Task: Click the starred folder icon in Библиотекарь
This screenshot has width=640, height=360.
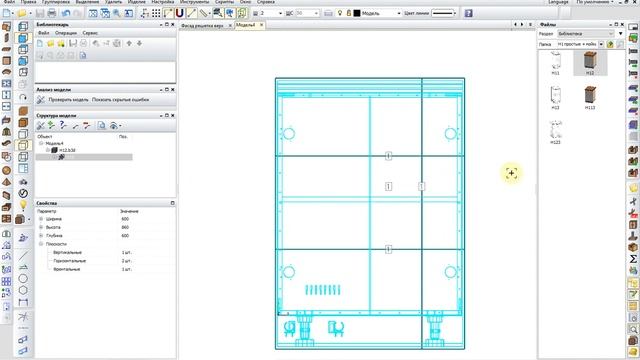Action: (61, 43)
